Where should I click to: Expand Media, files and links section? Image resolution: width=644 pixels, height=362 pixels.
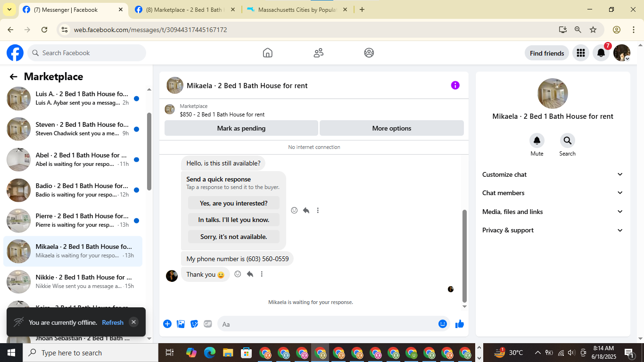tap(553, 212)
